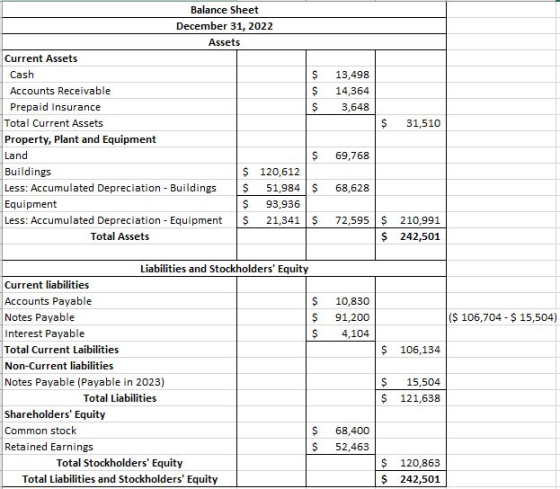This screenshot has height=489, width=560.
Task: Select the 'Total Assets' label
Action: 120,236
